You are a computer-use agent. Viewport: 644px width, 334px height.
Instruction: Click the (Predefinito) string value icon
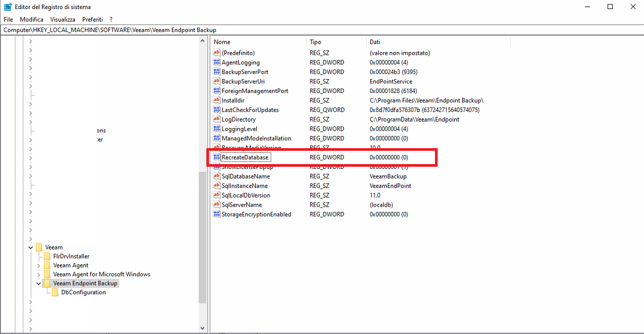click(x=216, y=53)
